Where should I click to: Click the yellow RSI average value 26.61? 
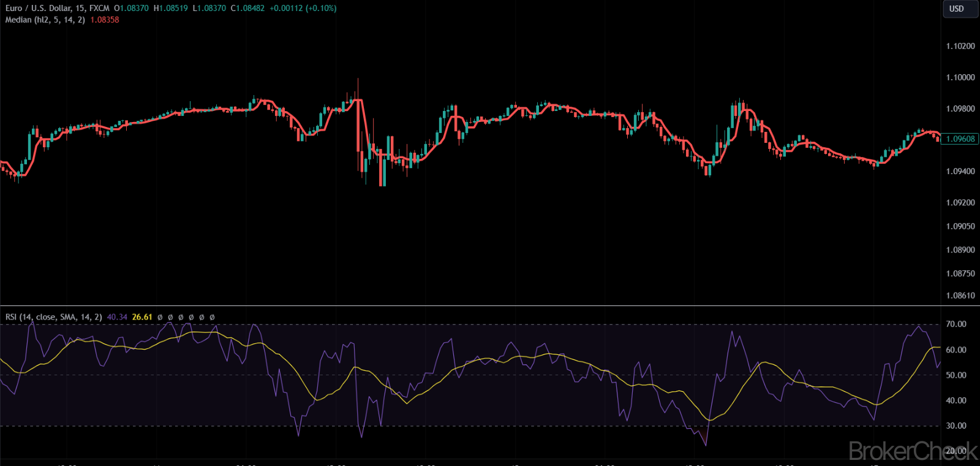click(142, 317)
